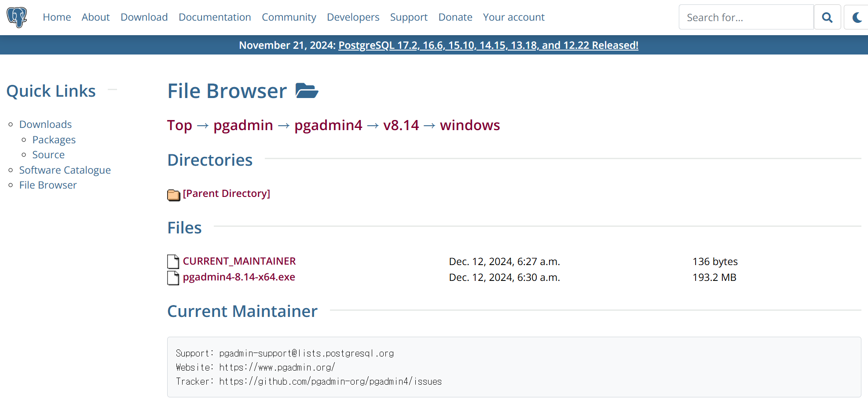Screen dimensions: 868x411
Task: Click the November 21, 2024 banner date
Action: coord(287,45)
